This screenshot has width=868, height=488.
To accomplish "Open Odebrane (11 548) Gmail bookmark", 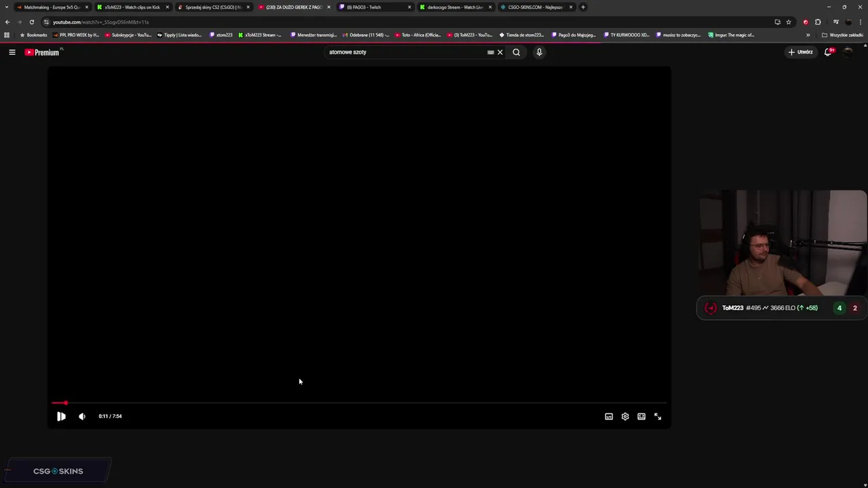I will click(x=366, y=35).
